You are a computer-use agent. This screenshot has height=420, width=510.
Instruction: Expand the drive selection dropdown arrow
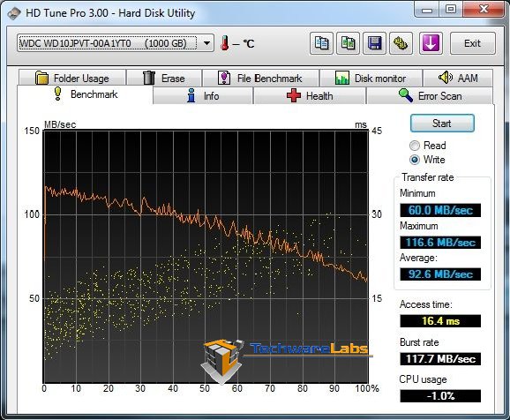(206, 43)
